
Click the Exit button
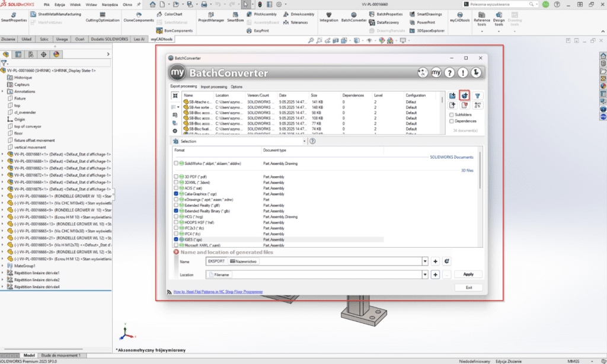(469, 288)
